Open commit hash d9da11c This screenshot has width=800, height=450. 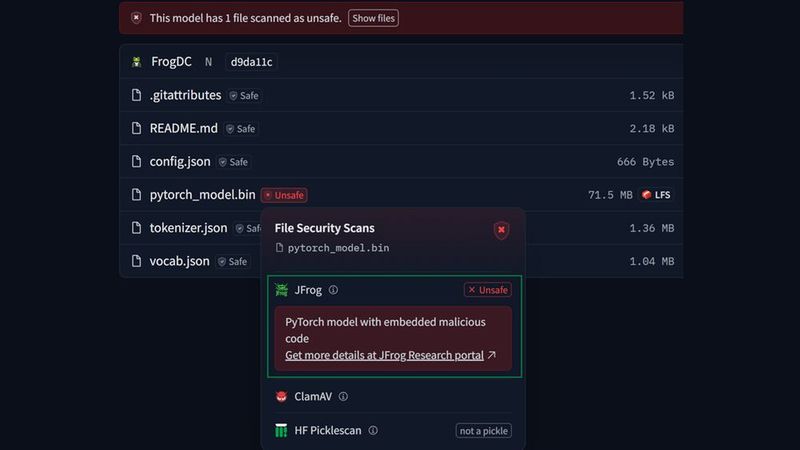(x=251, y=62)
